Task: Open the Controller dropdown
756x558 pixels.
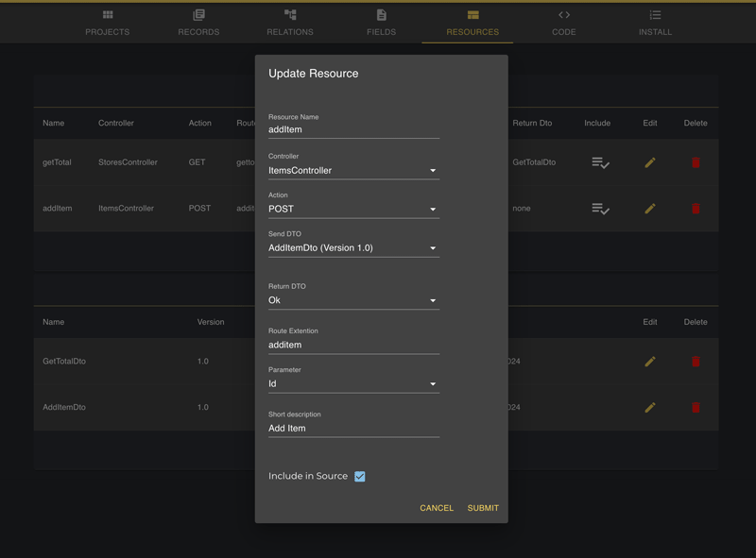Action: click(x=353, y=171)
